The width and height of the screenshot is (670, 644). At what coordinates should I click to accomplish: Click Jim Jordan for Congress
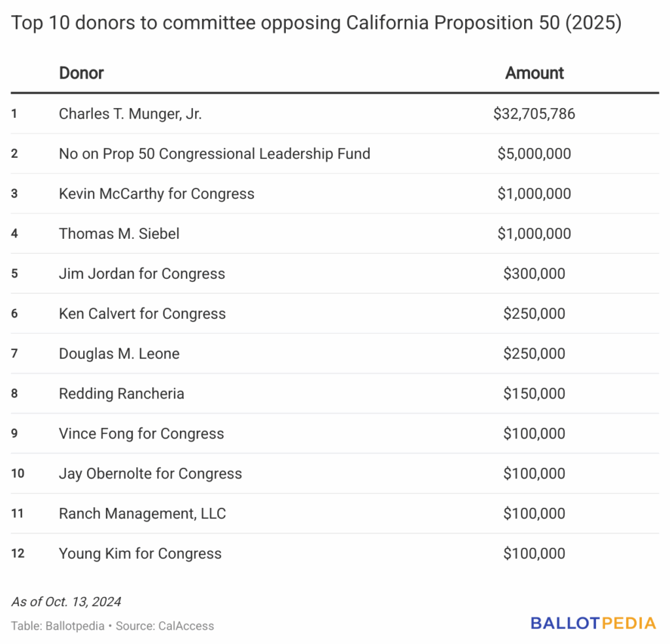[142, 274]
